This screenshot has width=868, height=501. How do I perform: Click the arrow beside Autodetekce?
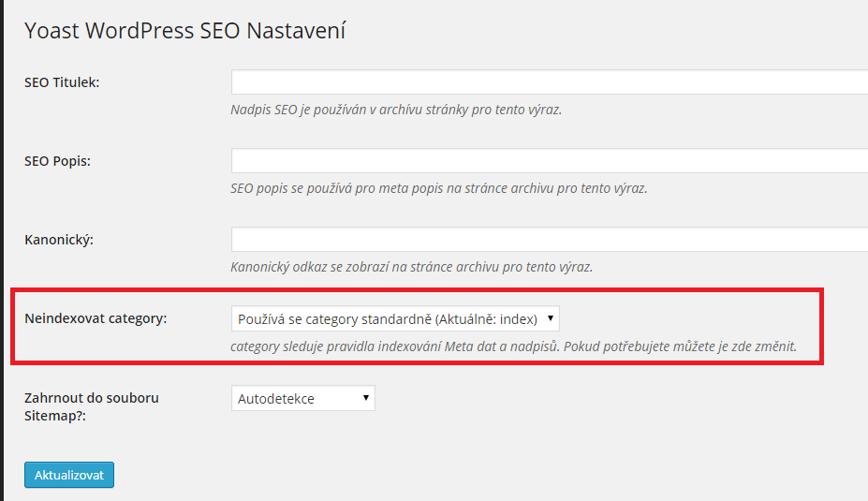coord(365,398)
